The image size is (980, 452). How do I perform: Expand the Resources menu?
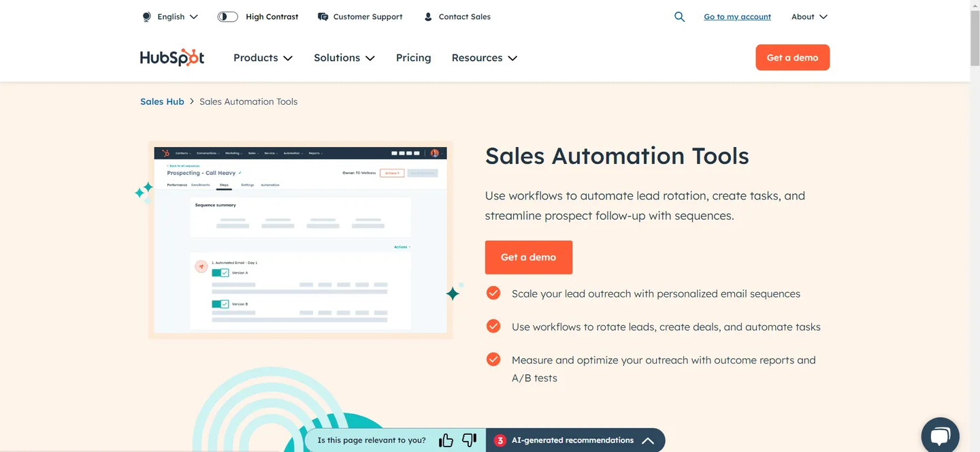(x=485, y=58)
